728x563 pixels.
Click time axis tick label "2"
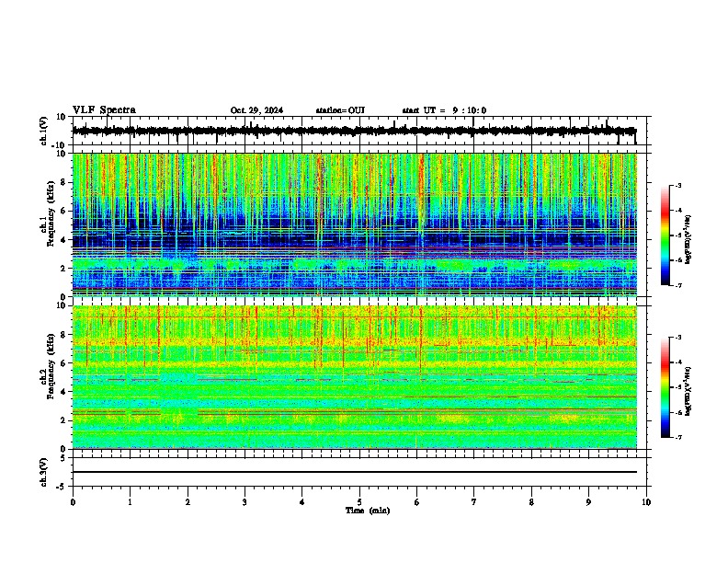(x=188, y=502)
